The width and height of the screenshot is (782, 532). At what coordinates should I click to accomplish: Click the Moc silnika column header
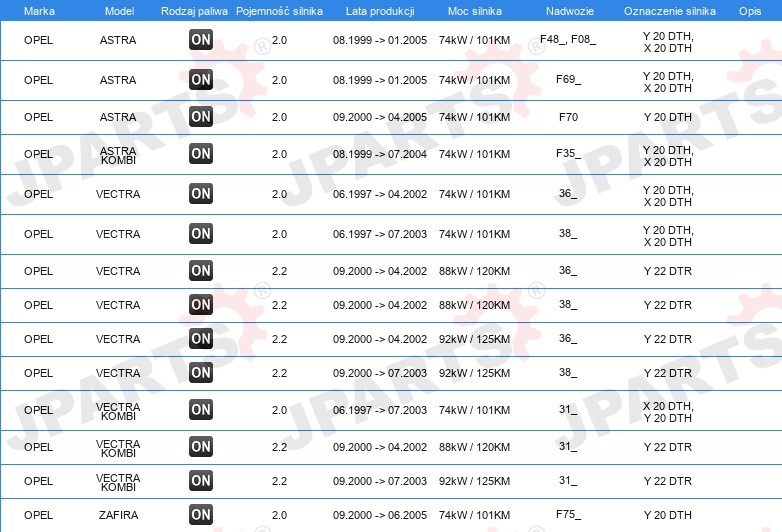pos(475,11)
